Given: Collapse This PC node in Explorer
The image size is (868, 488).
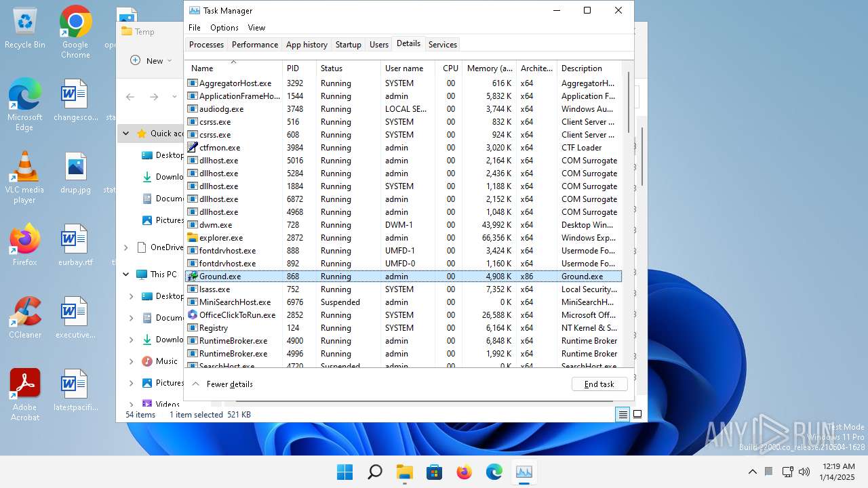Looking at the screenshot, I should 125,274.
